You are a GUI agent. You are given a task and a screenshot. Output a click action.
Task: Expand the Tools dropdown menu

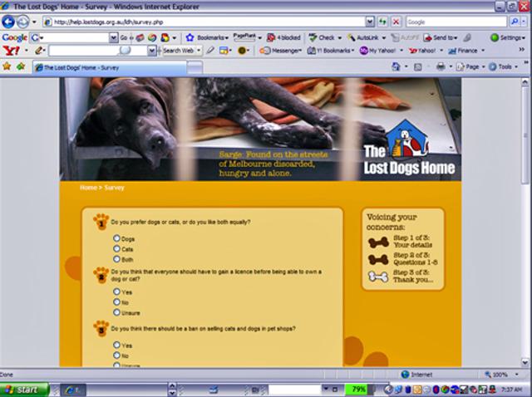click(504, 66)
